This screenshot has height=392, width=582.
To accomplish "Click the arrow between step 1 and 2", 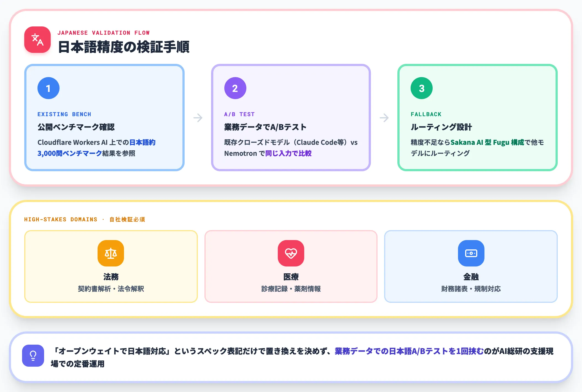I will click(x=198, y=118).
